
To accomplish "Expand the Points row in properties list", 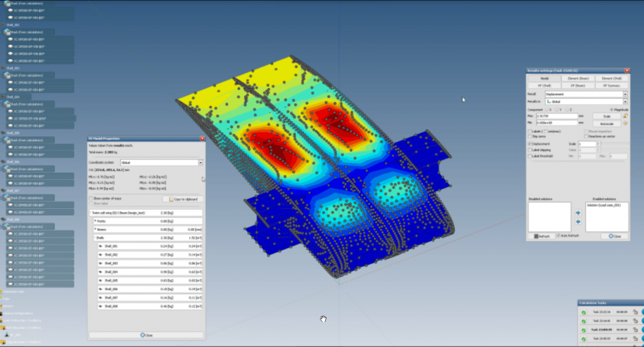I will coord(96,221).
